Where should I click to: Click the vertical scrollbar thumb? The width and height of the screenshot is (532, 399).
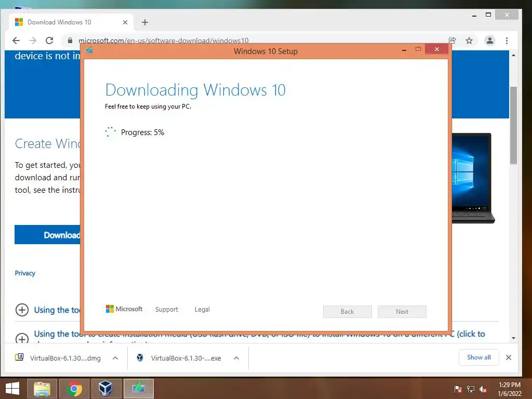coord(513,126)
